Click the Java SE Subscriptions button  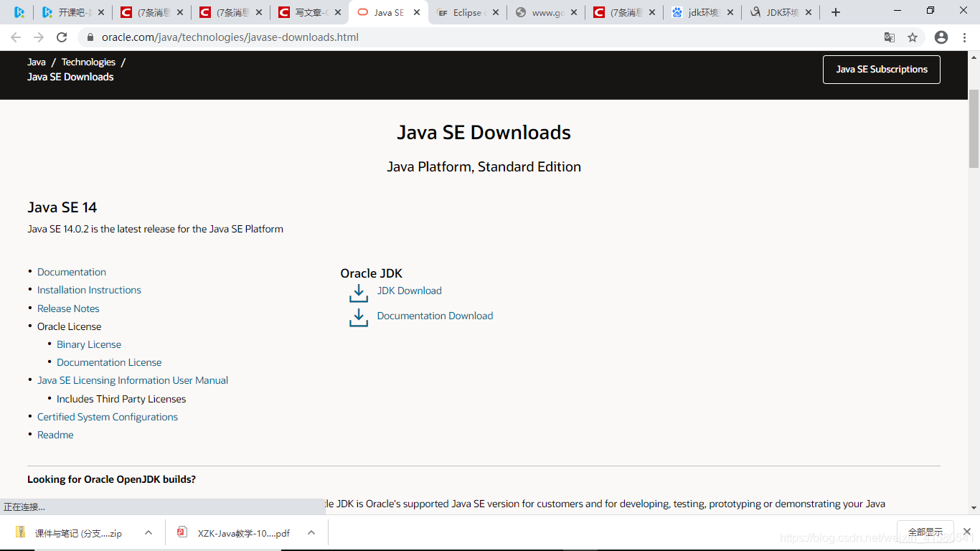pyautogui.click(x=882, y=70)
